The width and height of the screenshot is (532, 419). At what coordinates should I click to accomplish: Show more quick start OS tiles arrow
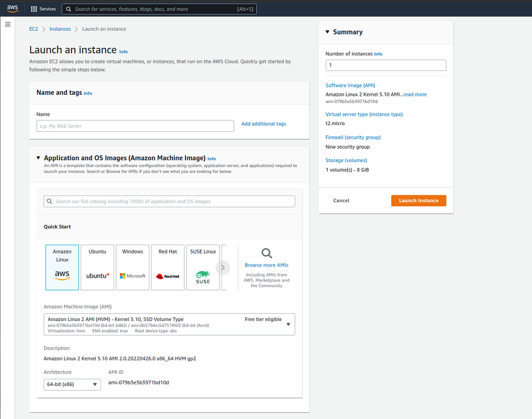[223, 268]
